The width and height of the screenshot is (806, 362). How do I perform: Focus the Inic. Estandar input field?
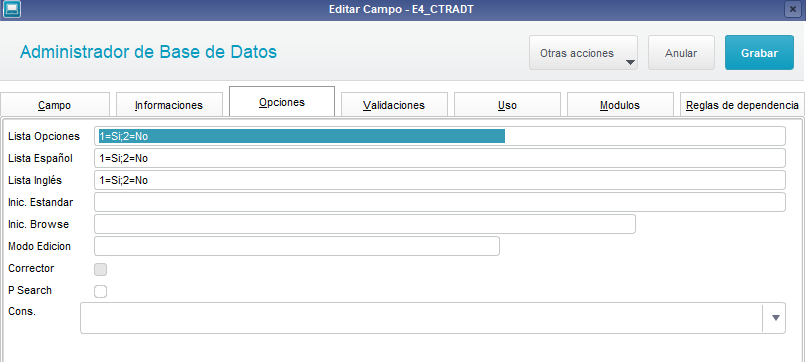coord(440,202)
